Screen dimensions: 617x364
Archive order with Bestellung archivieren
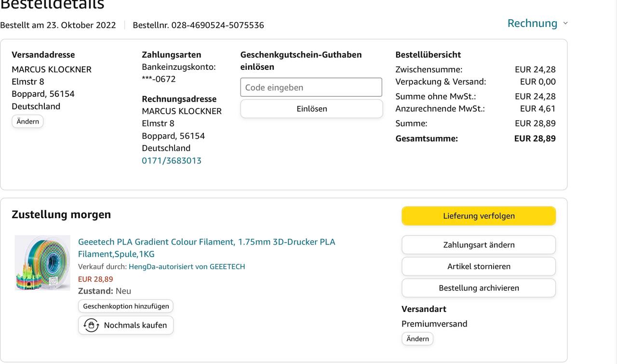pos(479,288)
